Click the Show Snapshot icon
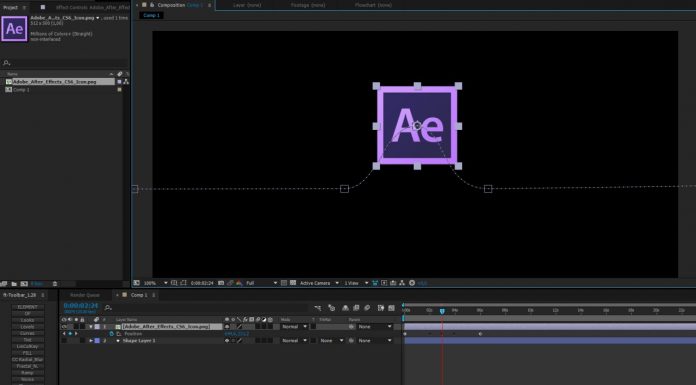Viewport: 696px width, 385px height. click(230, 283)
